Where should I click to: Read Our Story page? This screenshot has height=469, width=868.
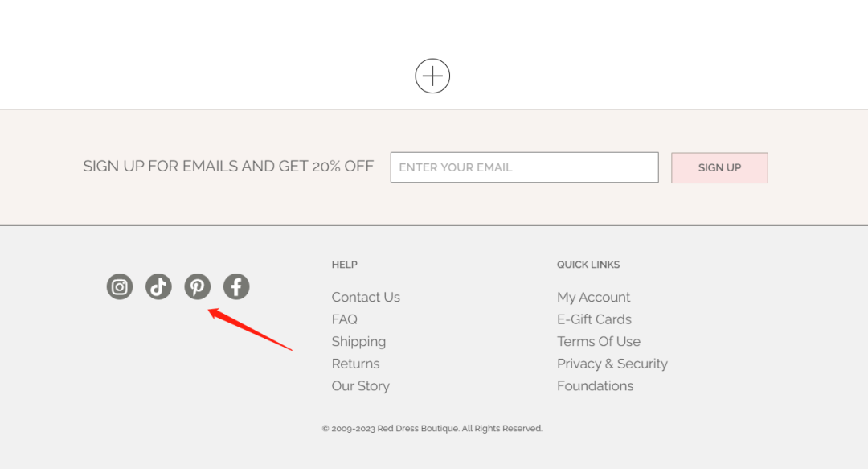pos(360,386)
